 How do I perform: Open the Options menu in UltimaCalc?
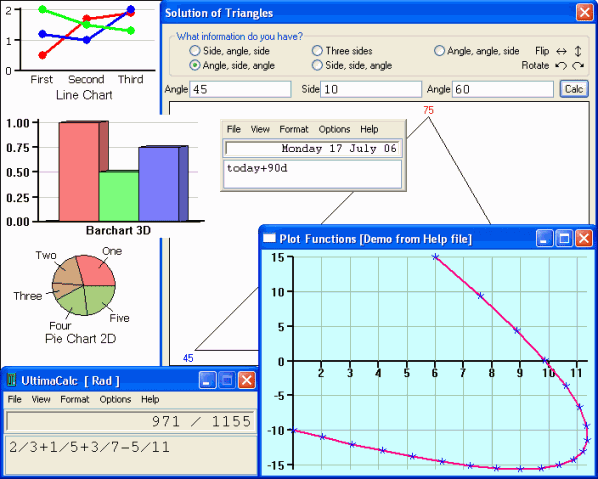tap(115, 399)
